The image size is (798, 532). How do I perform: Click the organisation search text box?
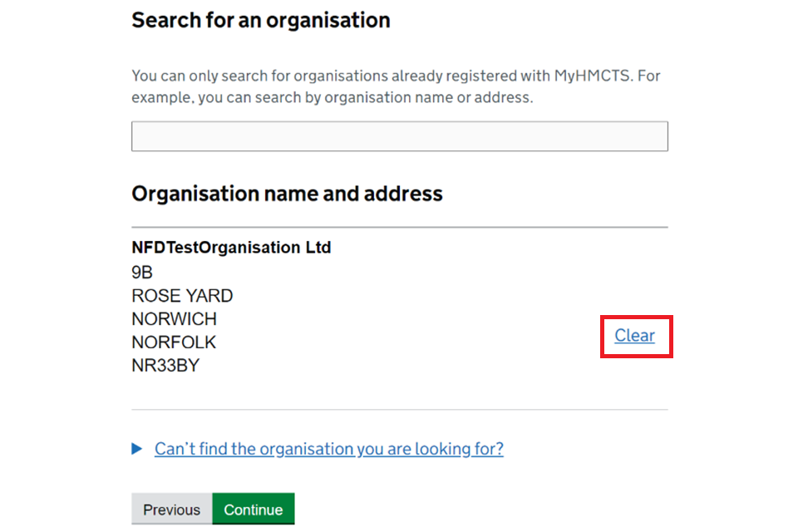tap(399, 136)
